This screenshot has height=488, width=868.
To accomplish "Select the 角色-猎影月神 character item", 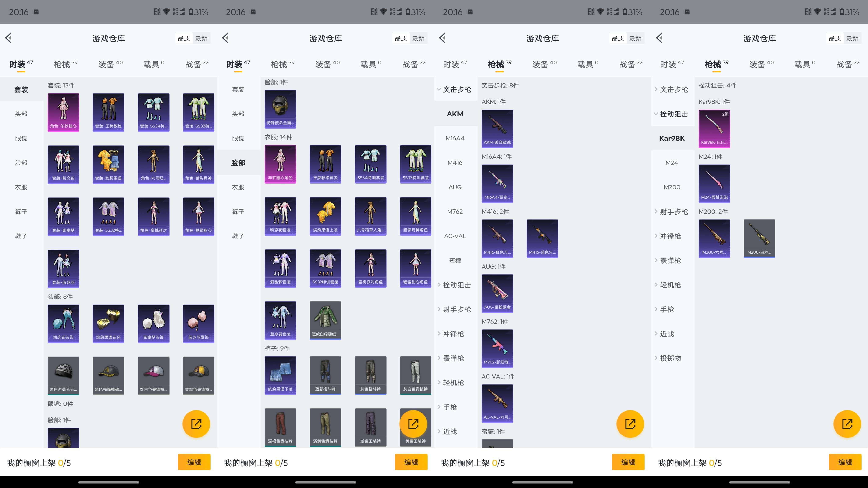I will [x=199, y=165].
